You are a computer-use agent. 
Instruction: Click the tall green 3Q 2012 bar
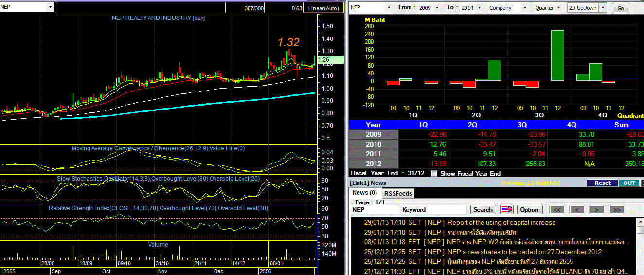[557, 55]
